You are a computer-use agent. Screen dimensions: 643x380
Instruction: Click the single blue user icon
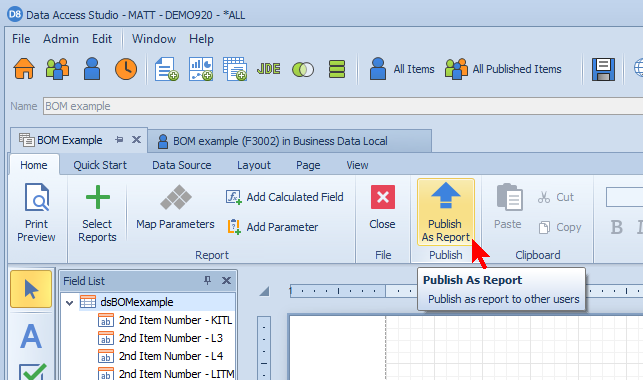92,68
